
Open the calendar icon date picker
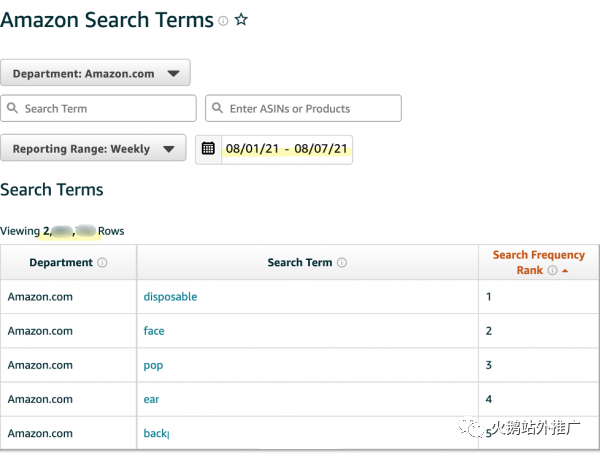pyautogui.click(x=208, y=149)
